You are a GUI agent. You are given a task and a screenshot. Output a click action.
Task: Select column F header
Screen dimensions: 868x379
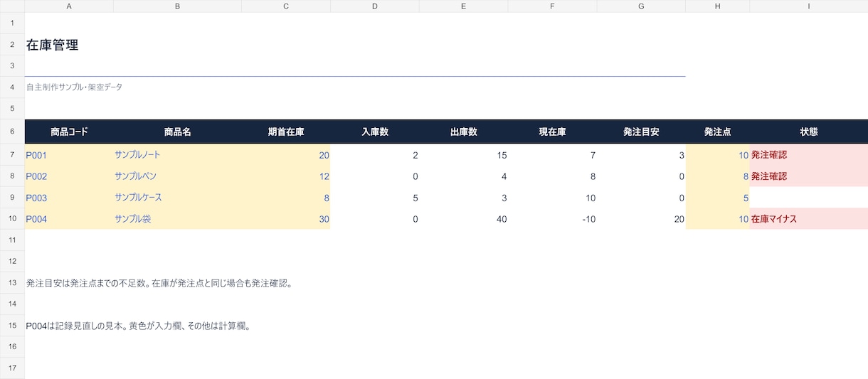[552, 6]
